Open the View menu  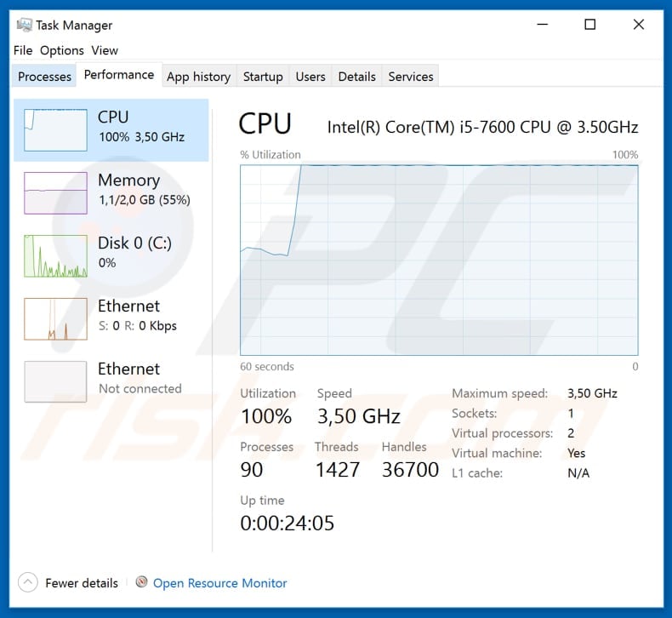(x=104, y=50)
